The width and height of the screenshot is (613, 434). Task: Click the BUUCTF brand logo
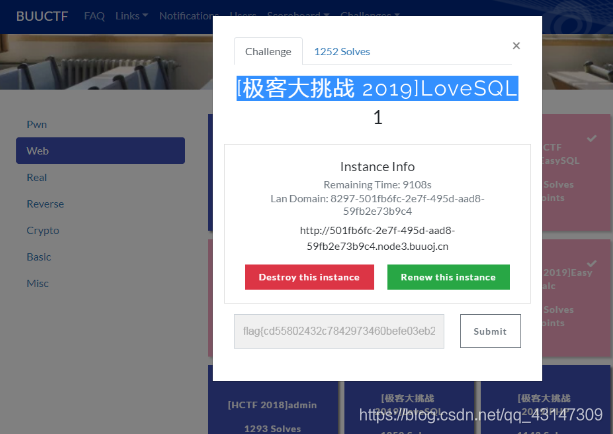[42, 16]
